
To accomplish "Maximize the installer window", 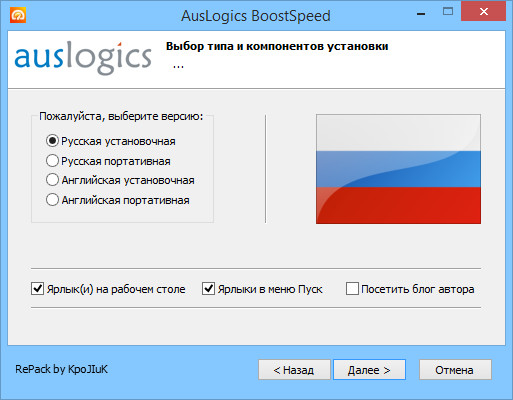I will [x=448, y=12].
